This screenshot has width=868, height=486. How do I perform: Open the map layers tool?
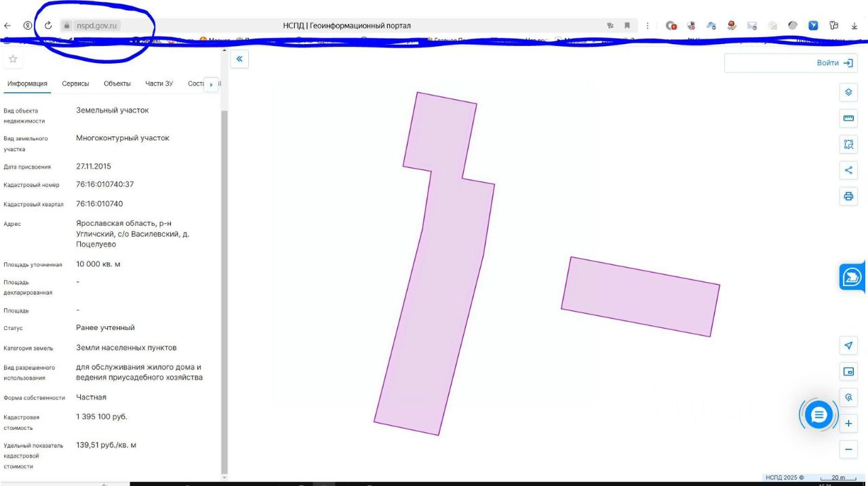[848, 92]
